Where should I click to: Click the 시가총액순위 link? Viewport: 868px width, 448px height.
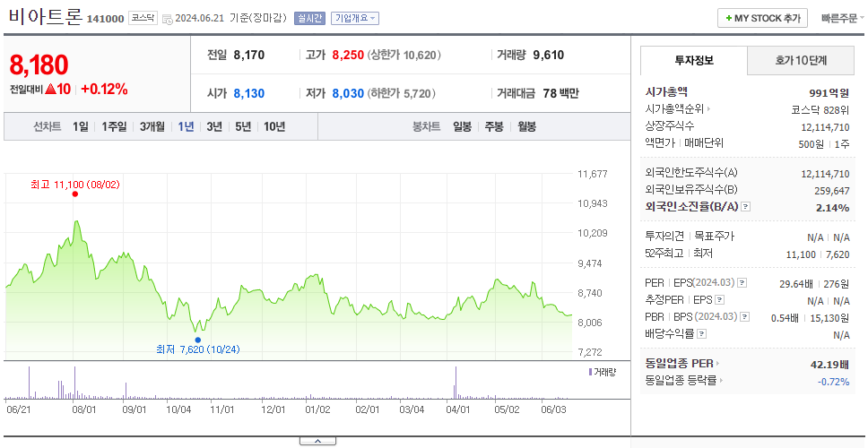[x=674, y=109]
